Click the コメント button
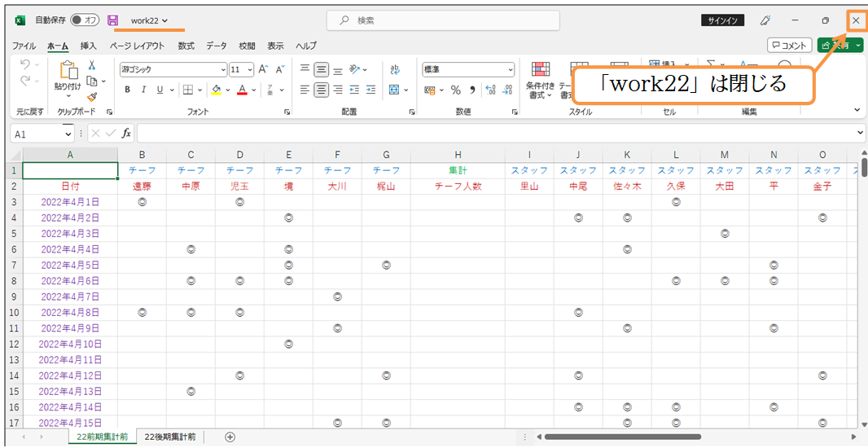This screenshot has height=448, width=868. [x=789, y=46]
